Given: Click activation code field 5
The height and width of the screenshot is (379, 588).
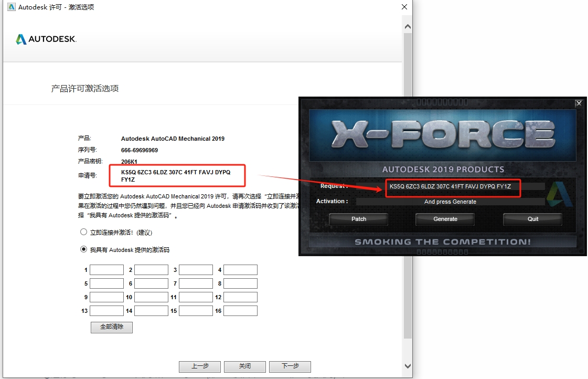Looking at the screenshot, I should click(107, 283).
